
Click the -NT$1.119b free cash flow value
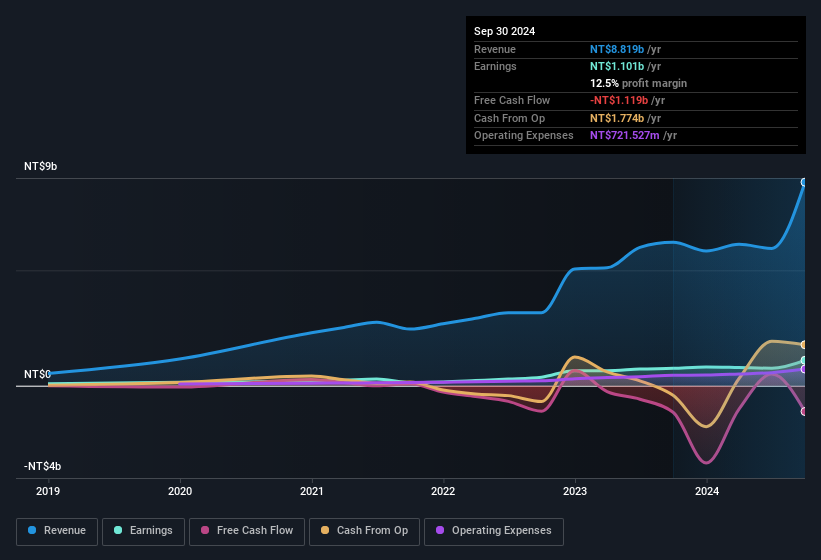click(x=620, y=100)
